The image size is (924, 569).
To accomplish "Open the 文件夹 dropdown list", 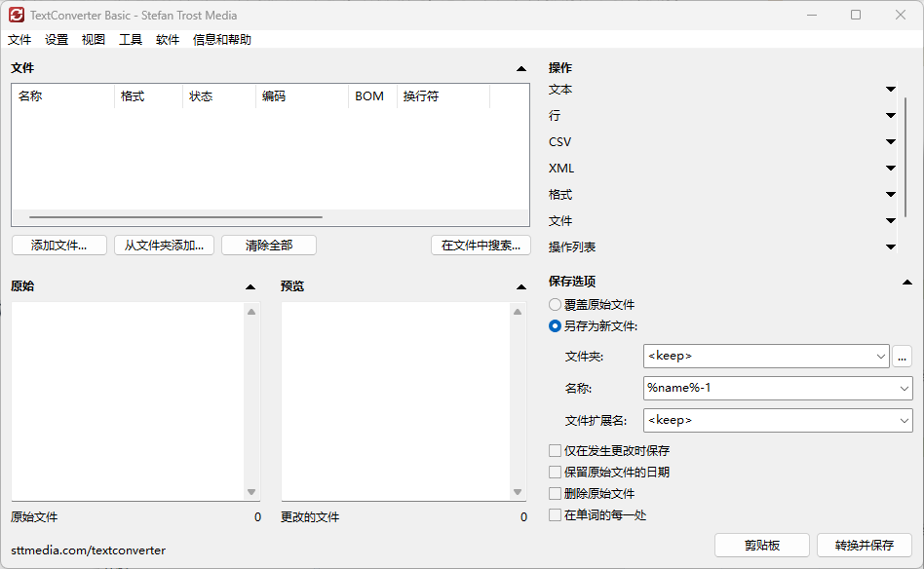I will tap(881, 356).
